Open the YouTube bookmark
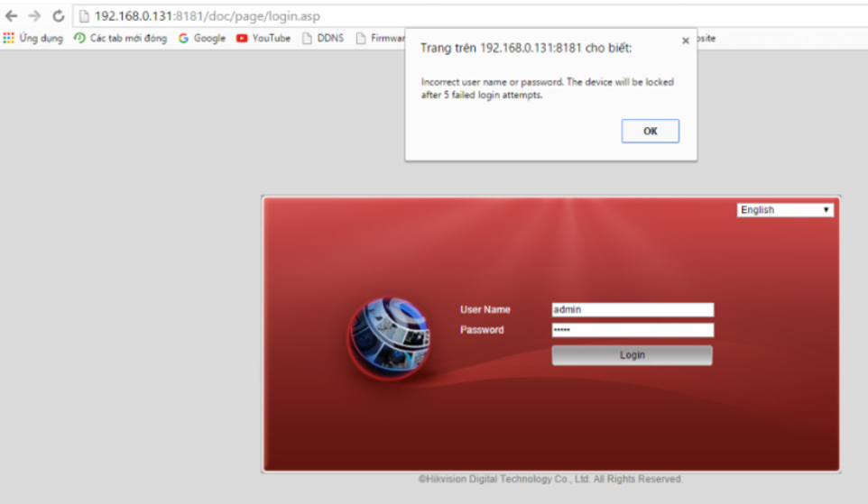Screen dimensions: 868x504 pyautogui.click(x=263, y=39)
